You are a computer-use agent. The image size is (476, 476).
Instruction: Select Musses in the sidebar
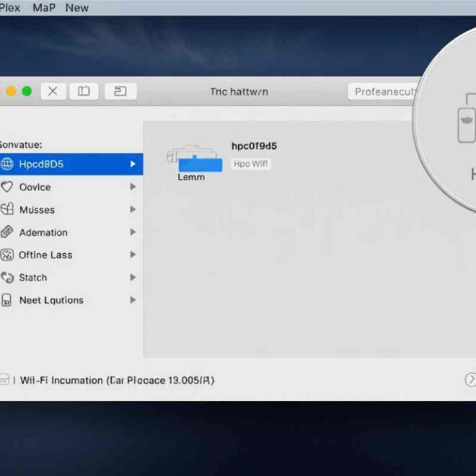coord(71,209)
